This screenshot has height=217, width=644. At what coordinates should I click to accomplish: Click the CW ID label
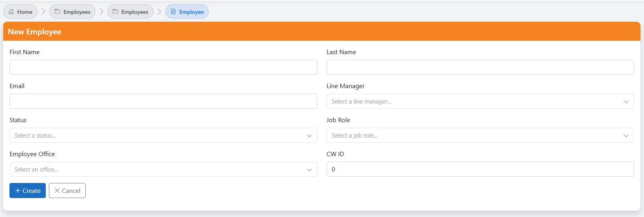tap(335, 154)
